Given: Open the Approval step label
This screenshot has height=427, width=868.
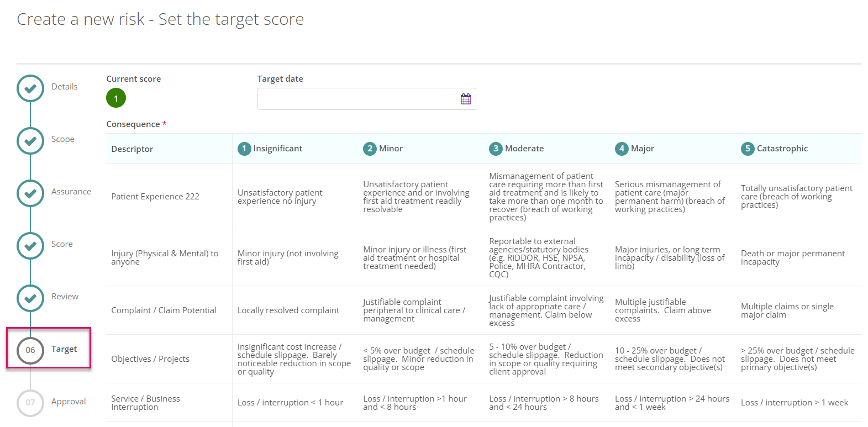Looking at the screenshot, I should 69,402.
